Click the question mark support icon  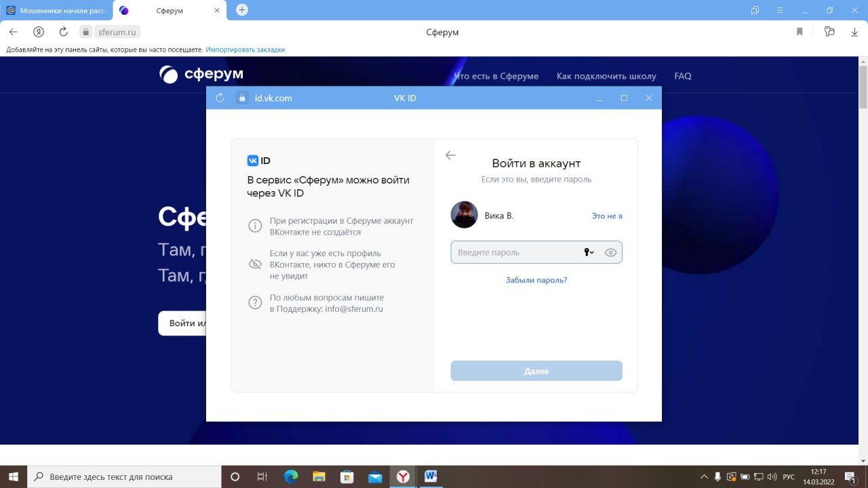click(255, 302)
